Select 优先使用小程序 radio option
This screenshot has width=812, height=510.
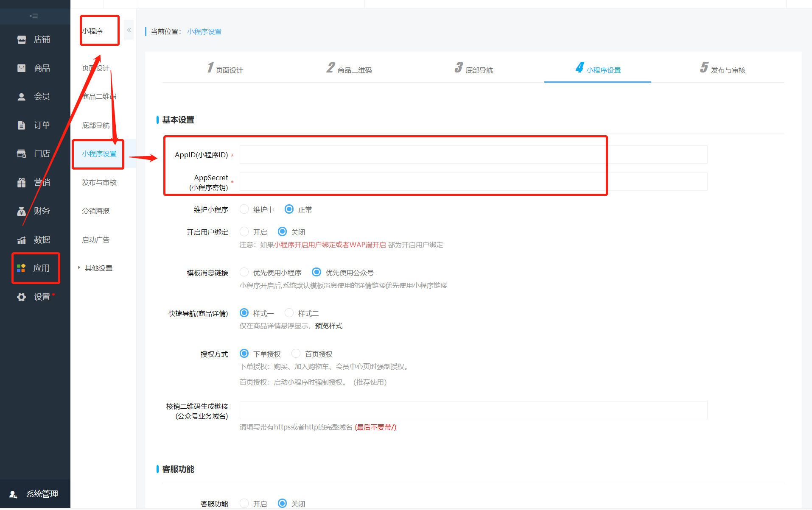[x=244, y=272]
